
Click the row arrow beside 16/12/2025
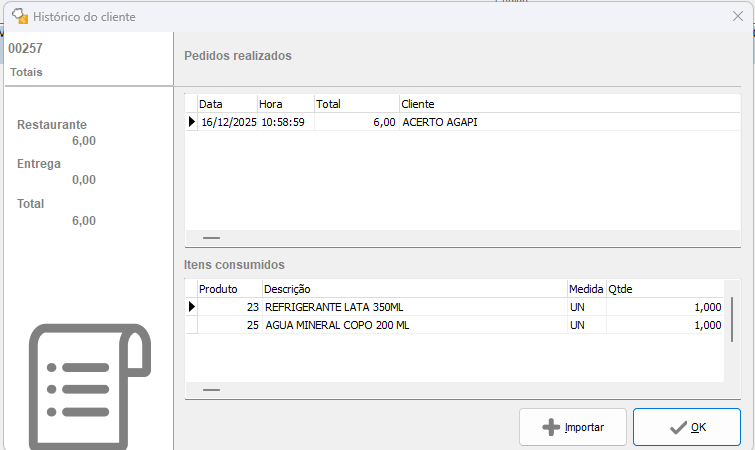191,122
